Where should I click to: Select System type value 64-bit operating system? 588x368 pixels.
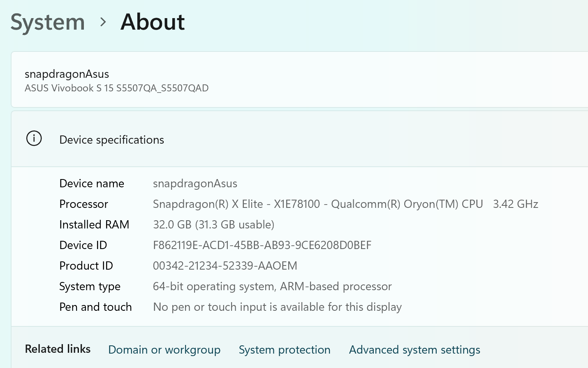(x=272, y=286)
